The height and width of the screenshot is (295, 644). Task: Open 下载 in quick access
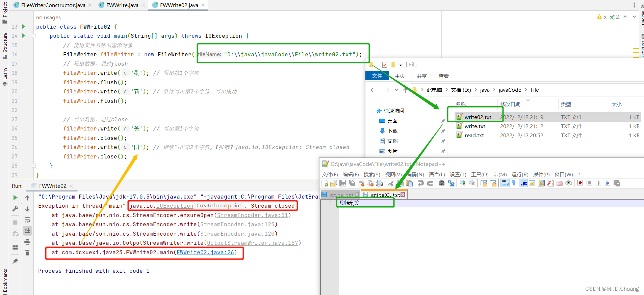[x=392, y=131]
